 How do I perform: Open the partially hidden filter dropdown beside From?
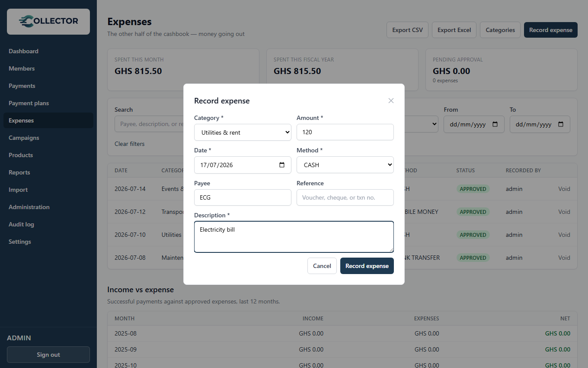click(x=422, y=124)
